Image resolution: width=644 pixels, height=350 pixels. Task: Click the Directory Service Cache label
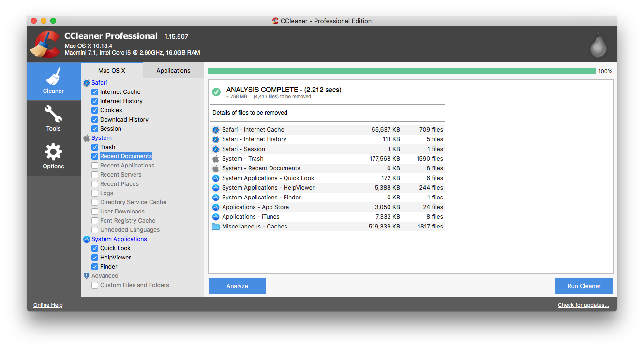[x=133, y=202]
